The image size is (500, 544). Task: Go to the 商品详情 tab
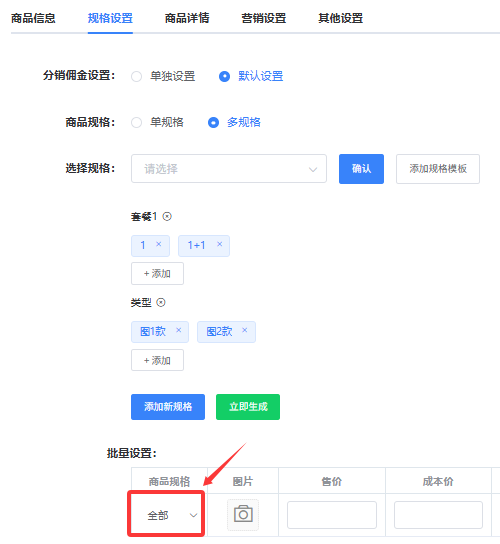click(187, 18)
